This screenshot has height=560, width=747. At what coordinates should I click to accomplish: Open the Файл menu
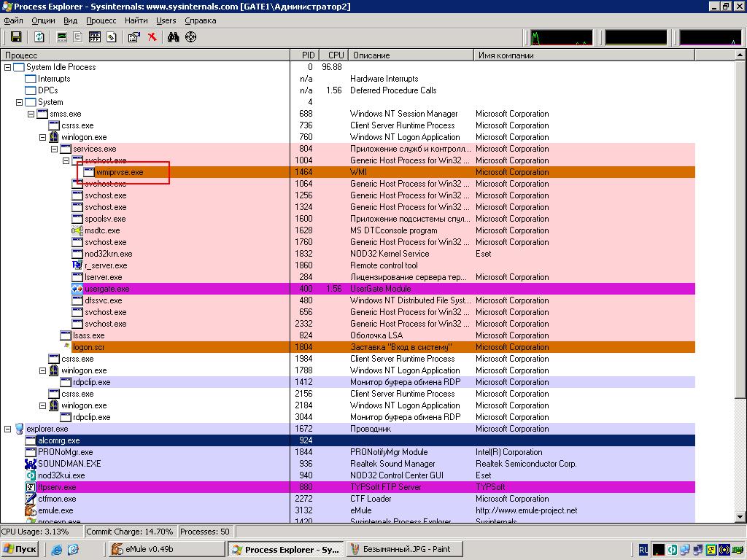tap(13, 20)
